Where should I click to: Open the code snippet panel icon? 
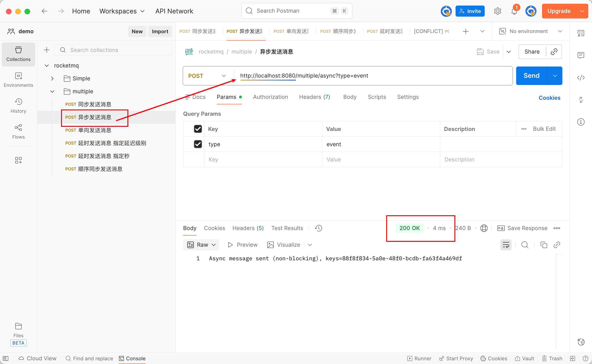pyautogui.click(x=581, y=78)
